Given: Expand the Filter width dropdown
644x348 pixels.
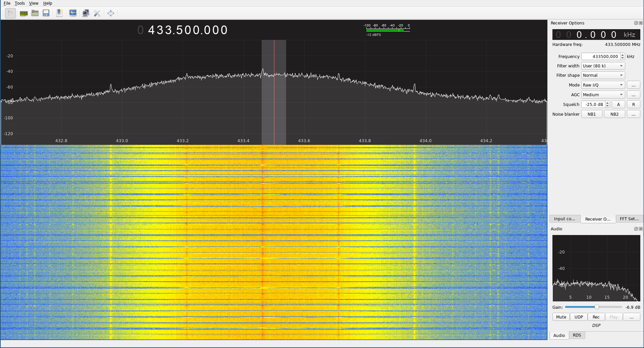Looking at the screenshot, I should (x=603, y=66).
